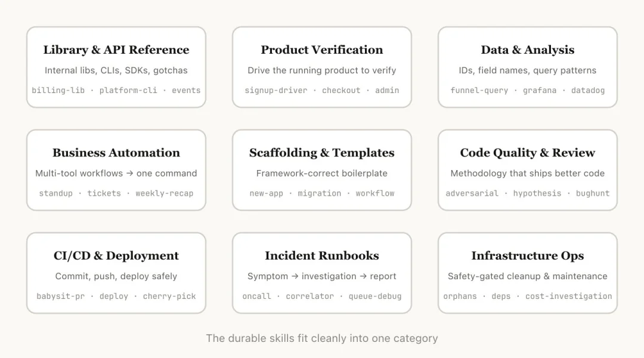Viewport: 644px width, 358px height.
Task: Open the Data & Analysis card heading
Action: (528, 50)
